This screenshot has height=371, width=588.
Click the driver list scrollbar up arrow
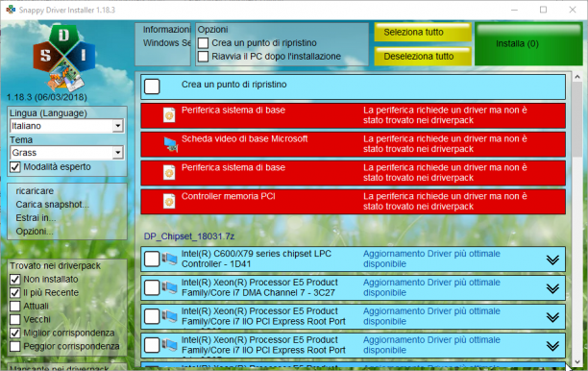(577, 77)
